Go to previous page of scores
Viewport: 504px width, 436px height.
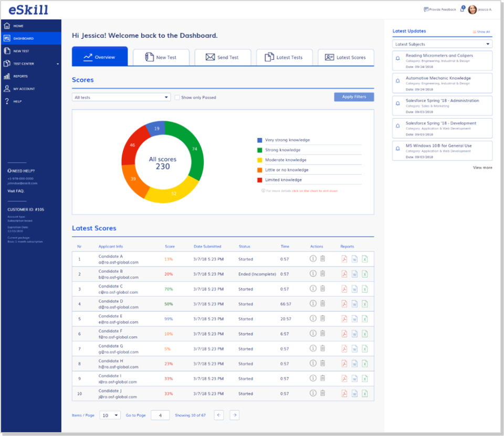(219, 415)
